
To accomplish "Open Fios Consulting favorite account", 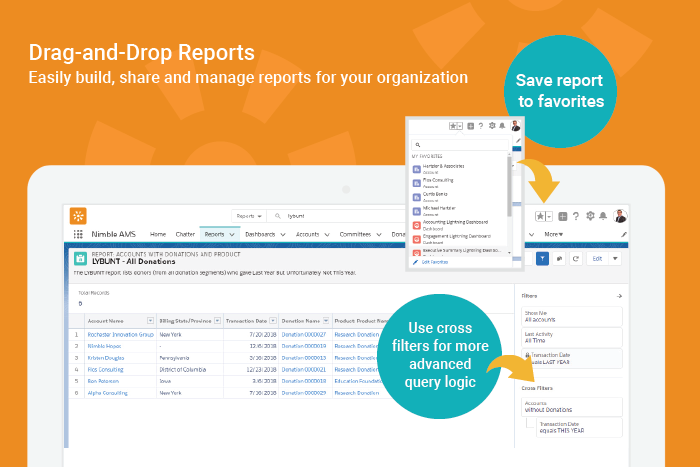I will point(459,183).
